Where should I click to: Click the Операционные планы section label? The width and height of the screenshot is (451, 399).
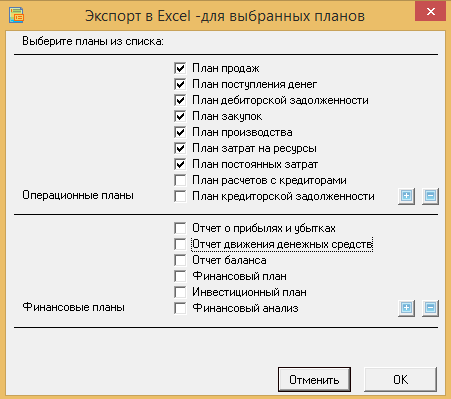[x=78, y=195]
